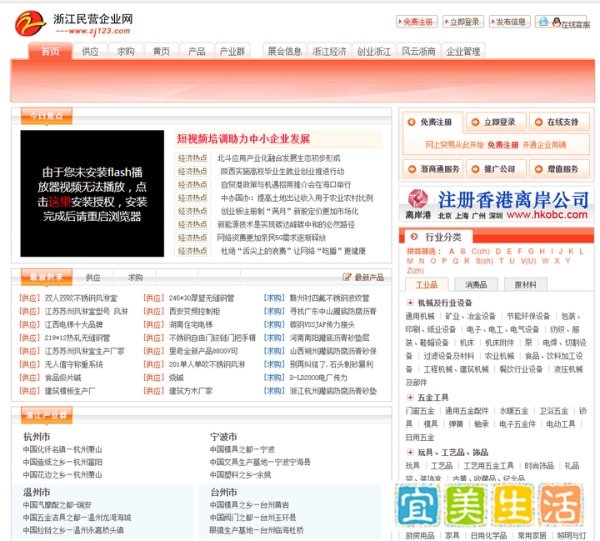Click the blue 宜 tile in floating ad

click(x=417, y=505)
